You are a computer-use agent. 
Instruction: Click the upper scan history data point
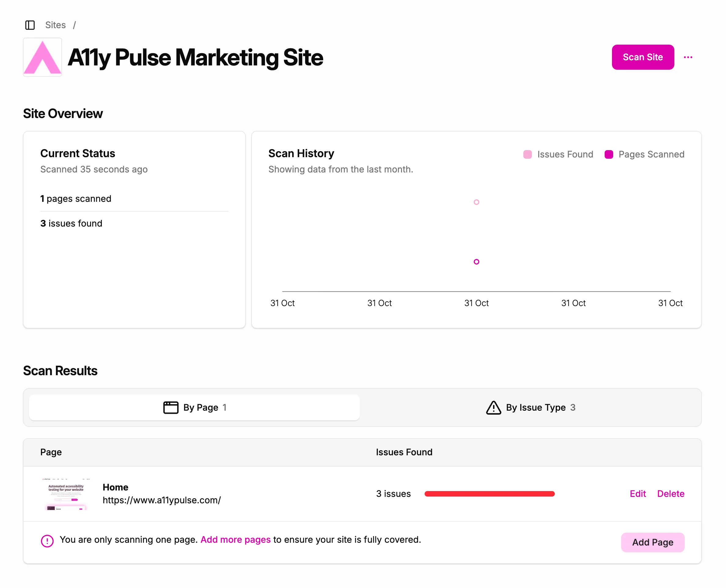477,202
